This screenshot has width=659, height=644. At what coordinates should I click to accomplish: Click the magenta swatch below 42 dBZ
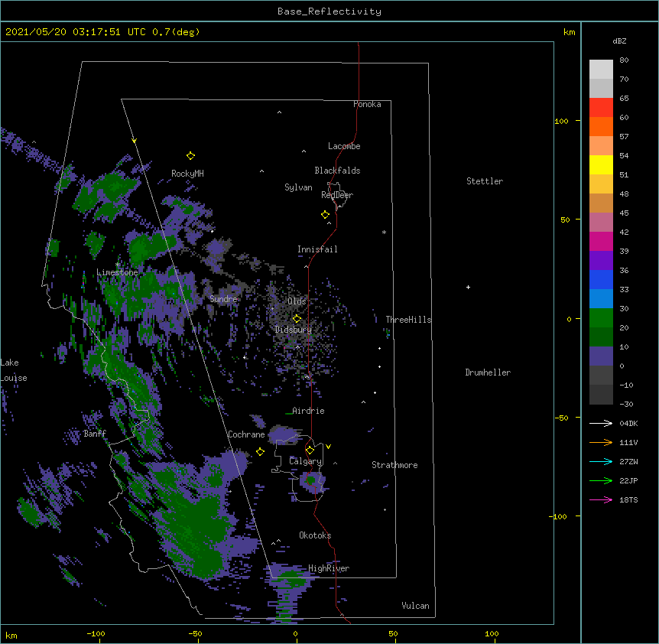(601, 242)
